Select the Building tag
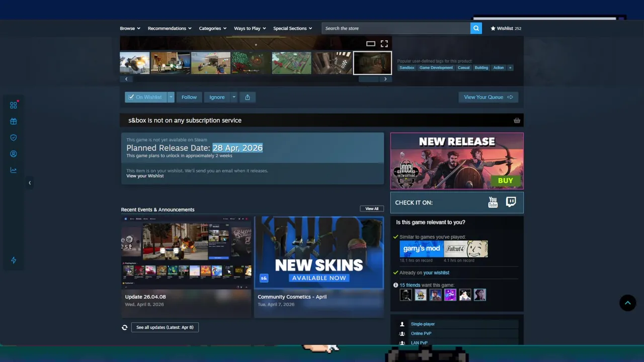Screen dimensions: 644x362 tap(481, 68)
